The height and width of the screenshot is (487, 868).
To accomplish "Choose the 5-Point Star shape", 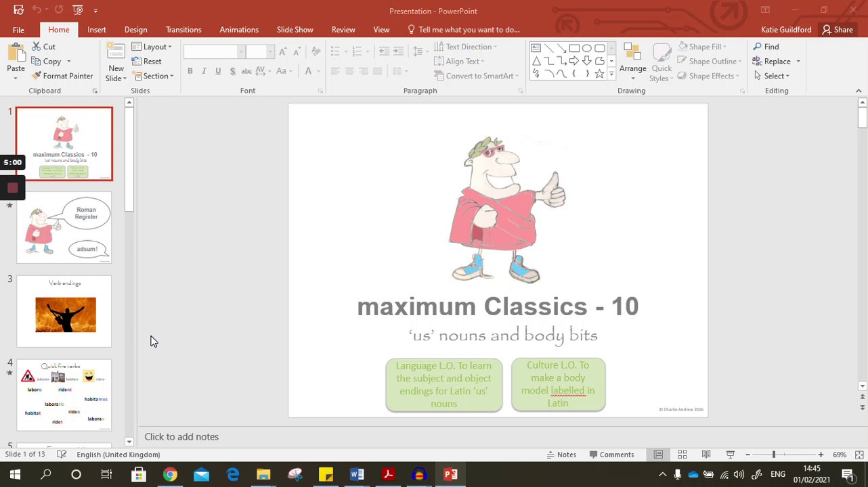I will [599, 74].
